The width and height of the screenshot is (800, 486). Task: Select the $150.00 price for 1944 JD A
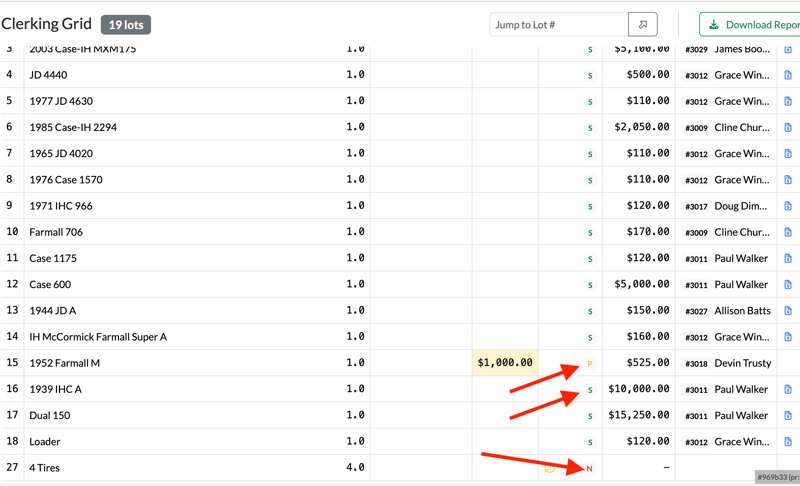tap(648, 310)
